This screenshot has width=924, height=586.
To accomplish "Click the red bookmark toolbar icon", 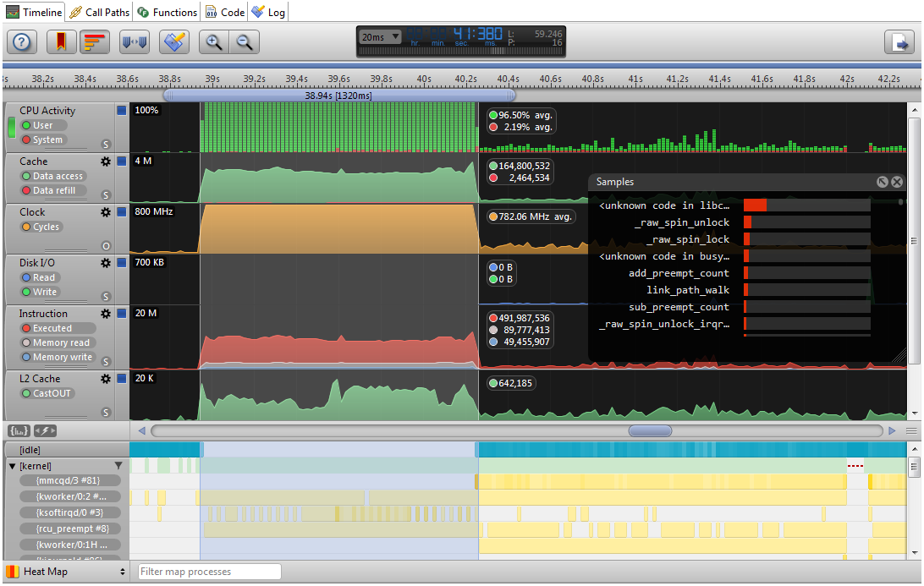I will tap(61, 41).
